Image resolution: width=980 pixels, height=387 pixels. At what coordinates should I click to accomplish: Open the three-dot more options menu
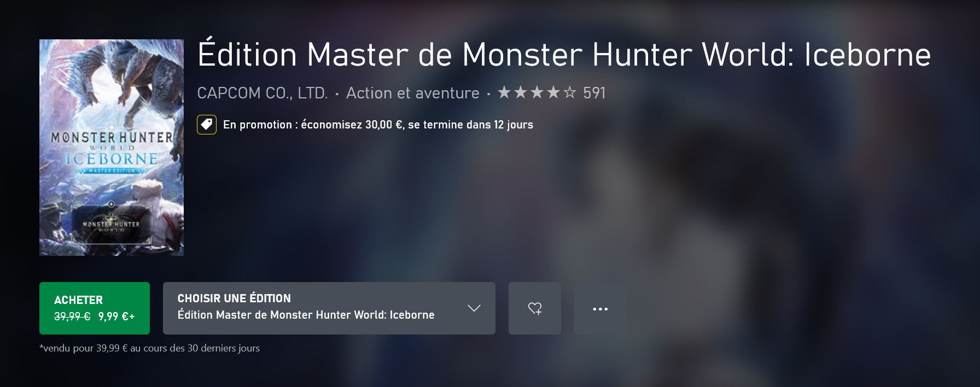600,308
